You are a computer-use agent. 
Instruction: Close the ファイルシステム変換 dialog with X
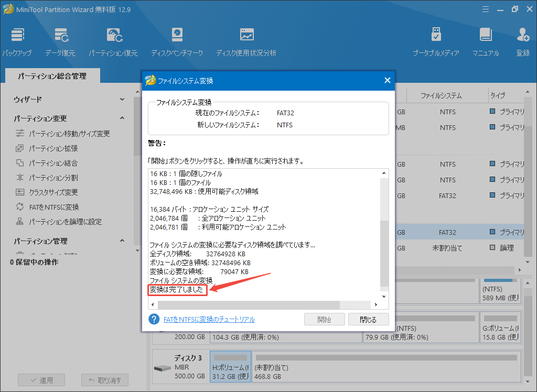[388, 80]
